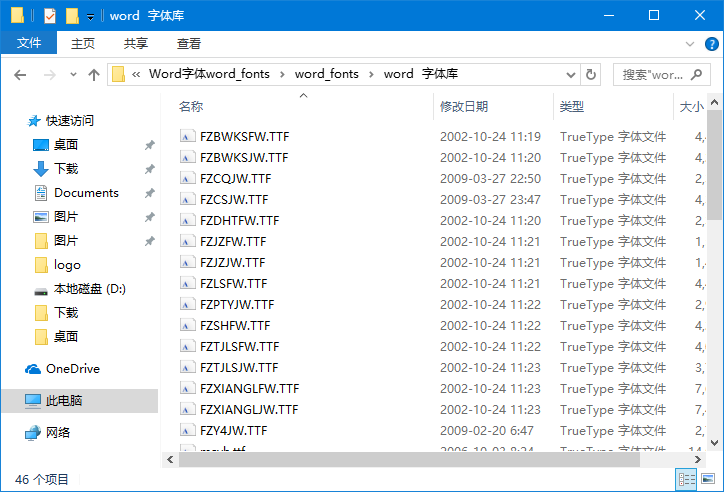Viewport: 724px width, 492px height.
Task: Click the date 2009-02-20 6:47
Action: 487,431
